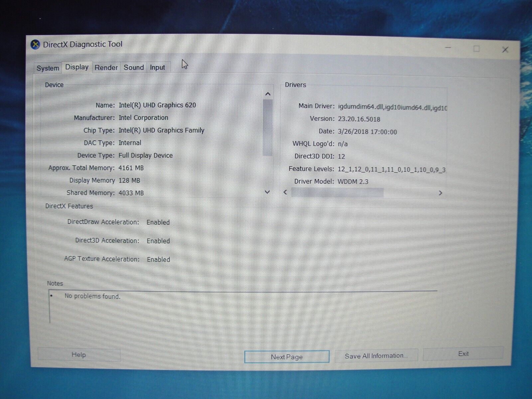This screenshot has width=532, height=399.
Task: Click the Device group label
Action: 54,85
